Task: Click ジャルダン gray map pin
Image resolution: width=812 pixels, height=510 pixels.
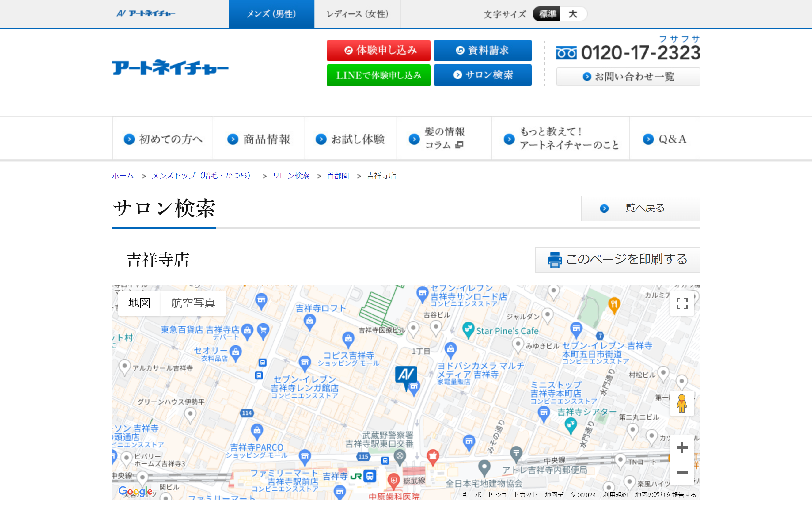Action: pos(548,316)
